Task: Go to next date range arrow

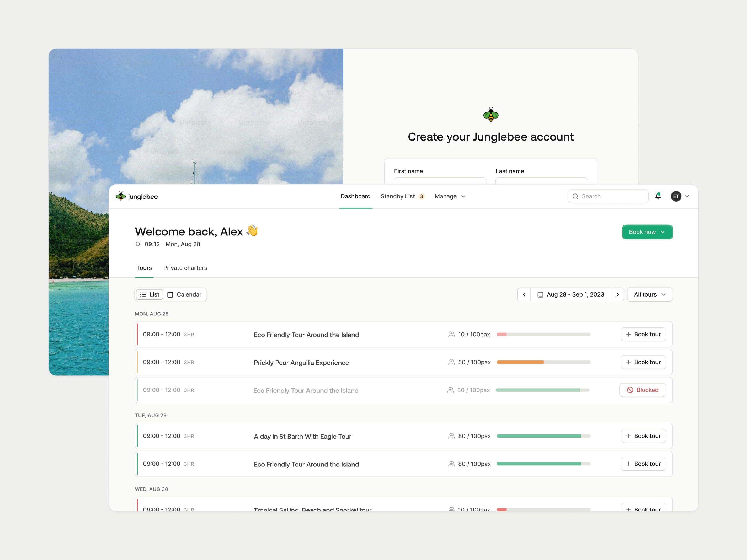Action: pyautogui.click(x=617, y=294)
